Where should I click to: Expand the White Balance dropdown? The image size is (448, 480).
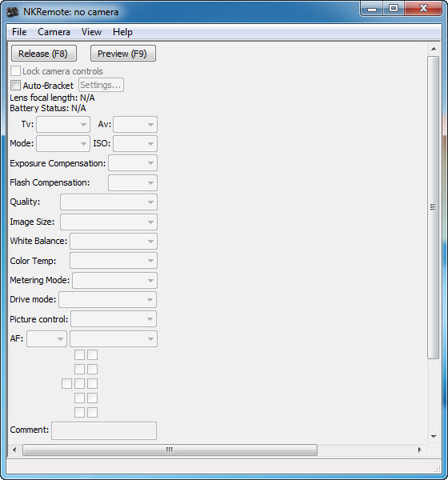click(114, 242)
